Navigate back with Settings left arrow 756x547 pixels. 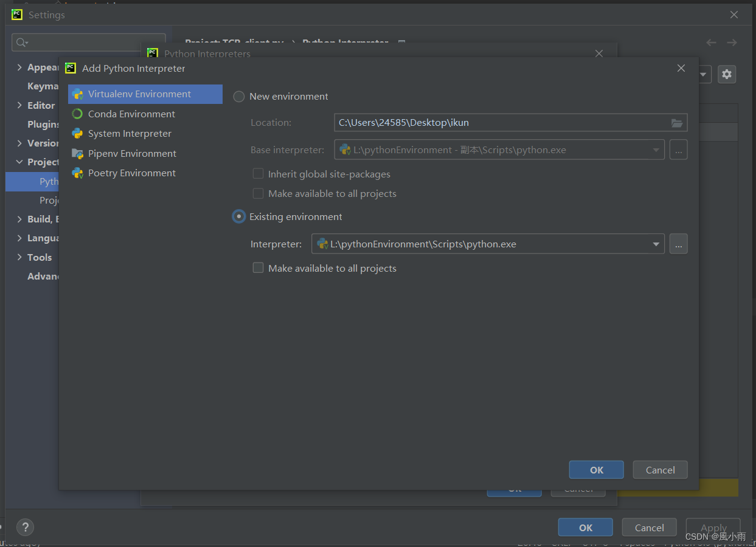711,43
